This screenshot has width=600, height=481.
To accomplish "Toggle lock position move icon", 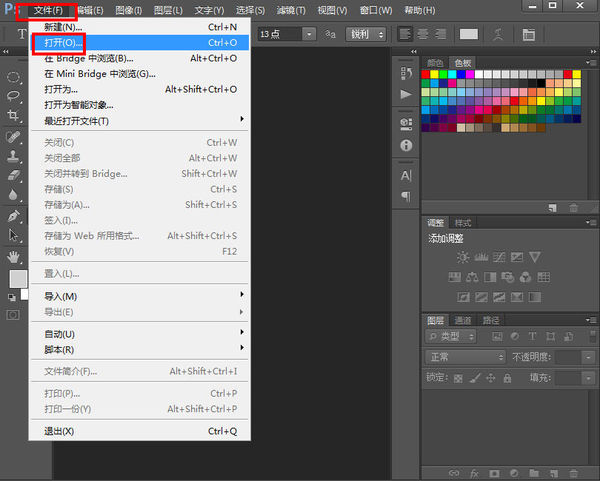I will click(491, 378).
